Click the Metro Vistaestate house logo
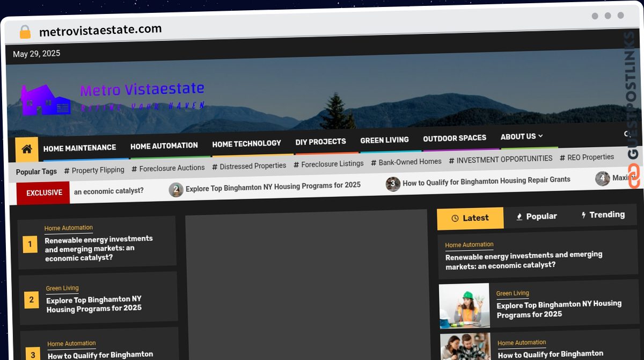Image resolution: width=644 pixels, height=360 pixels. [46, 100]
